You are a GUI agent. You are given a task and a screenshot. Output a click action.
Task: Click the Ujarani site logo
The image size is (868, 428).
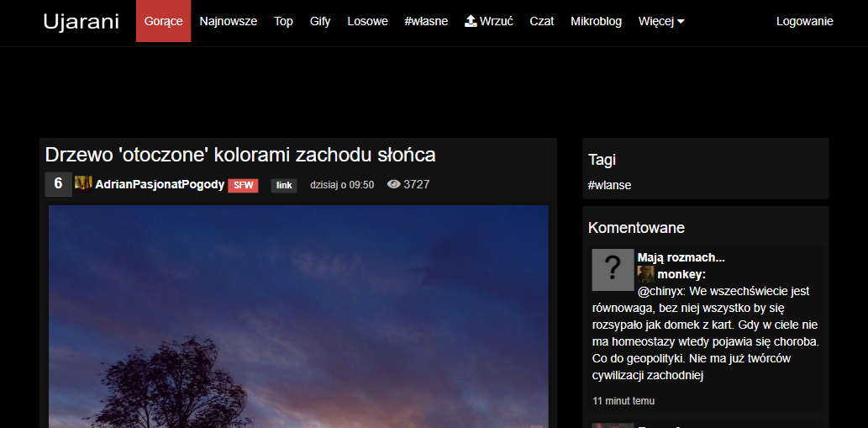tap(82, 21)
